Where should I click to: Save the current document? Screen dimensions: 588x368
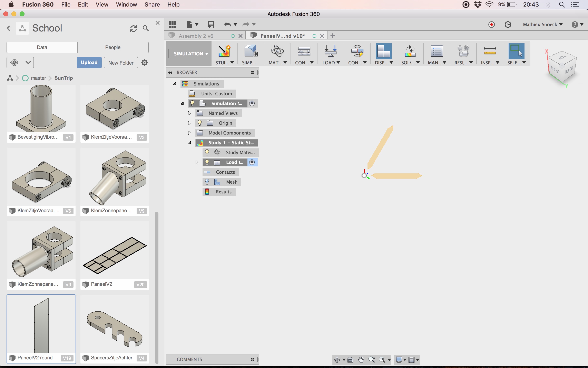click(x=211, y=24)
